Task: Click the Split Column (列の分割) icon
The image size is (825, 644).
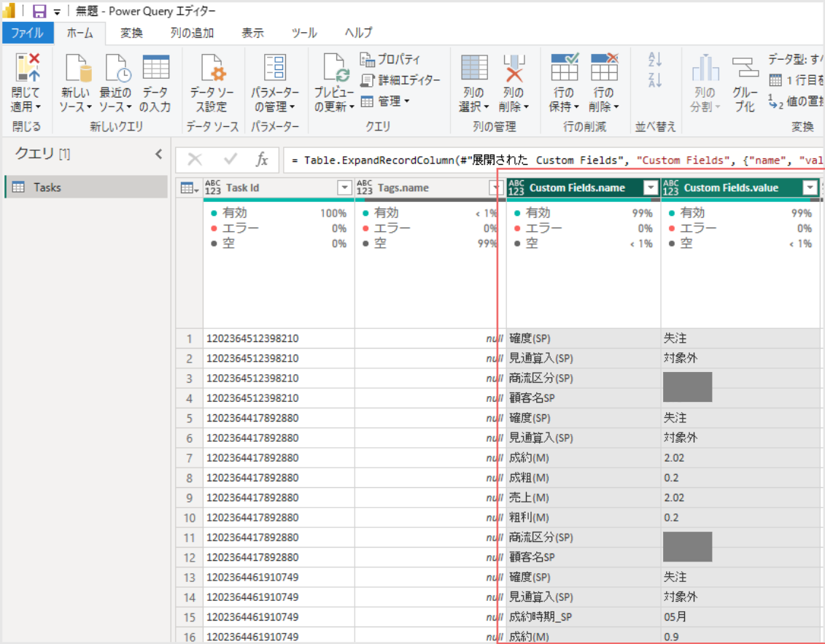Action: coord(705,68)
